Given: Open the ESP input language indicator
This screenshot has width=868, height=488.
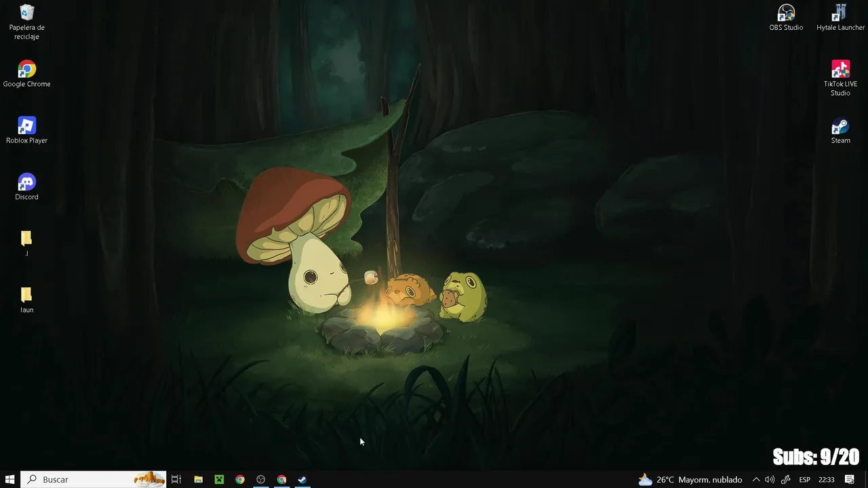Looking at the screenshot, I should [x=804, y=479].
